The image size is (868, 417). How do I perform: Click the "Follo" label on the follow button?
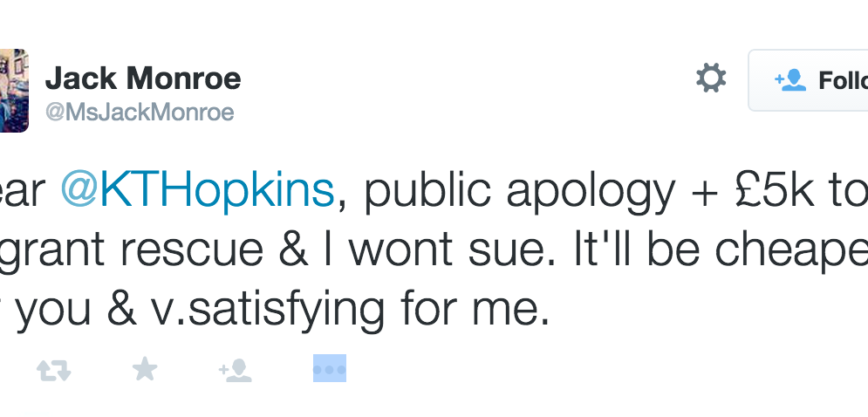843,80
